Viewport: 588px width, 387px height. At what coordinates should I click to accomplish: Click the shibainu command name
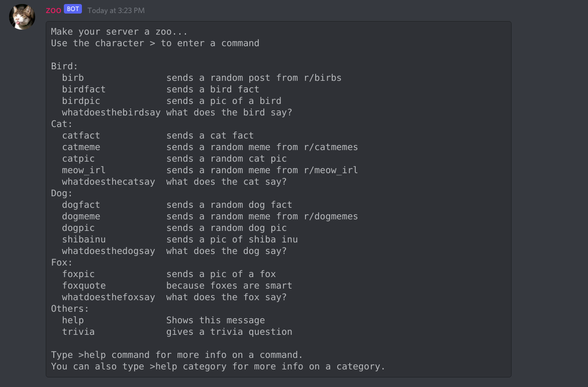pos(84,239)
